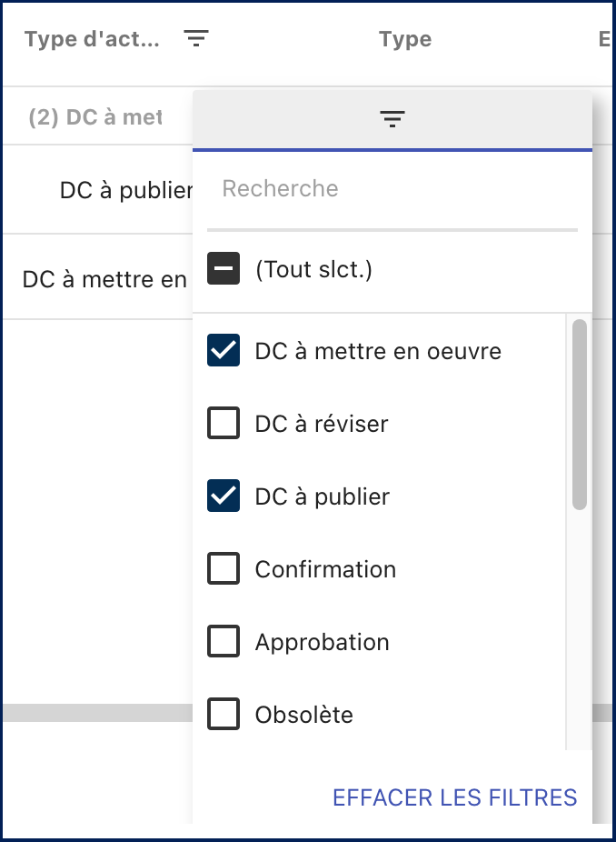Click filter icon beside Type d'act column
Screen dimensions: 616x842
pyautogui.click(x=196, y=38)
